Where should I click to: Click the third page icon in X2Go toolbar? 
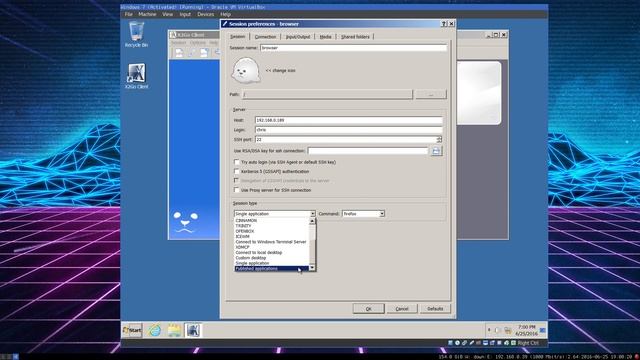(204, 52)
